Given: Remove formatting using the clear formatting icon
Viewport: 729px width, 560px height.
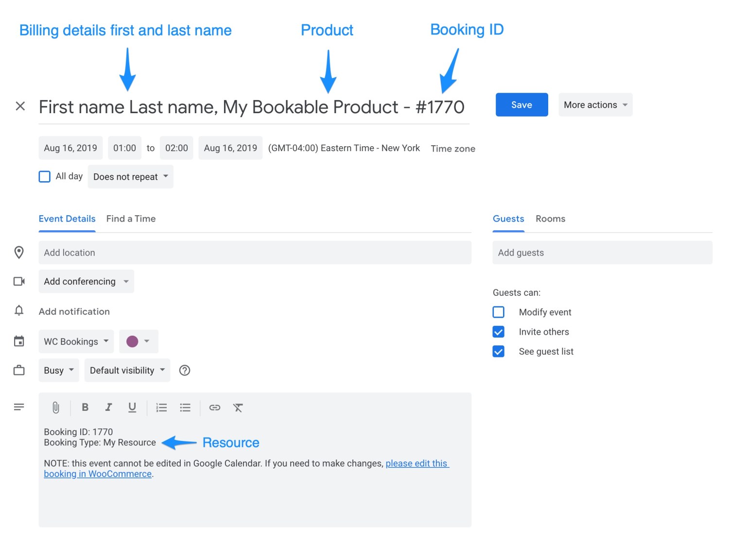Looking at the screenshot, I should coord(238,407).
